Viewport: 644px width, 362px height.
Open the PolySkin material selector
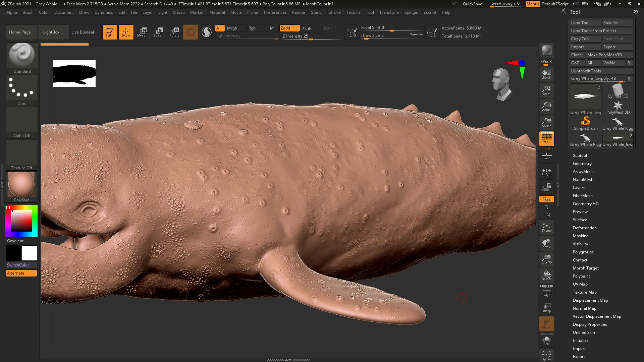(21, 187)
